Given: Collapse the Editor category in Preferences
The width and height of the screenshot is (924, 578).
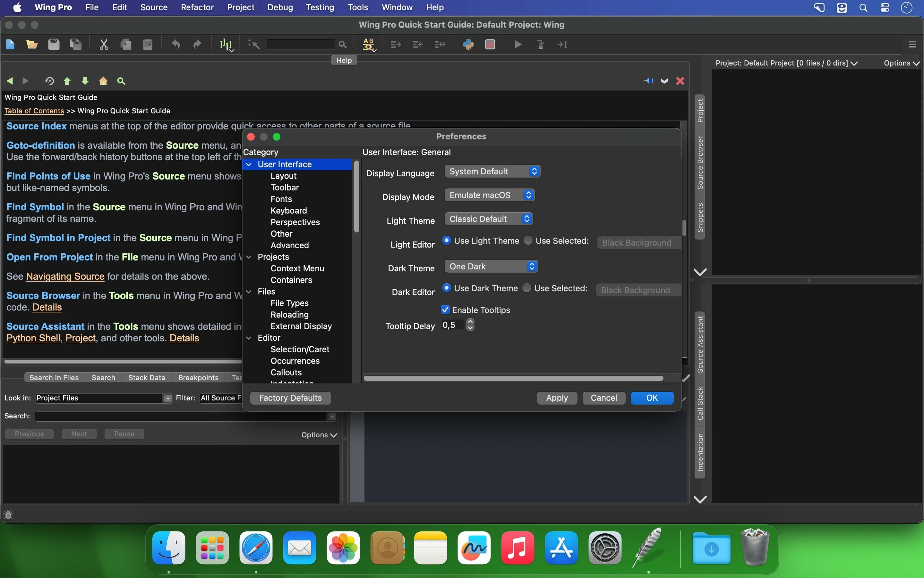Looking at the screenshot, I should 249,338.
